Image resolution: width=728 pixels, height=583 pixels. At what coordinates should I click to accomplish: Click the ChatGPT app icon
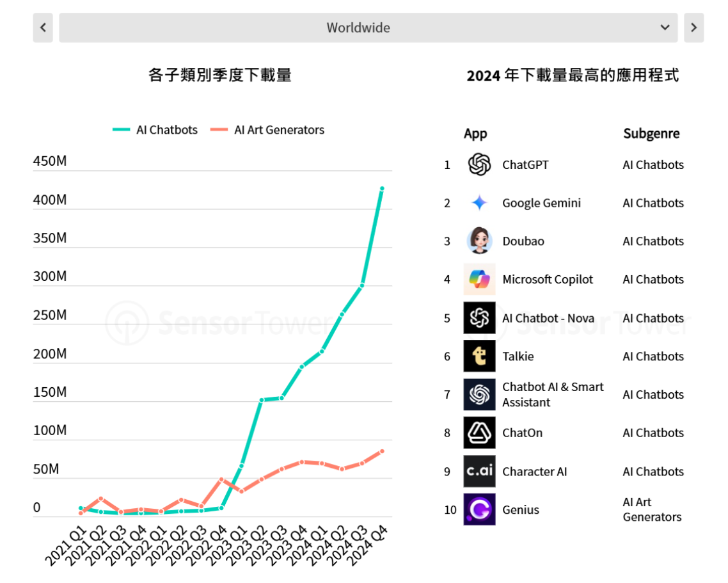(x=479, y=164)
